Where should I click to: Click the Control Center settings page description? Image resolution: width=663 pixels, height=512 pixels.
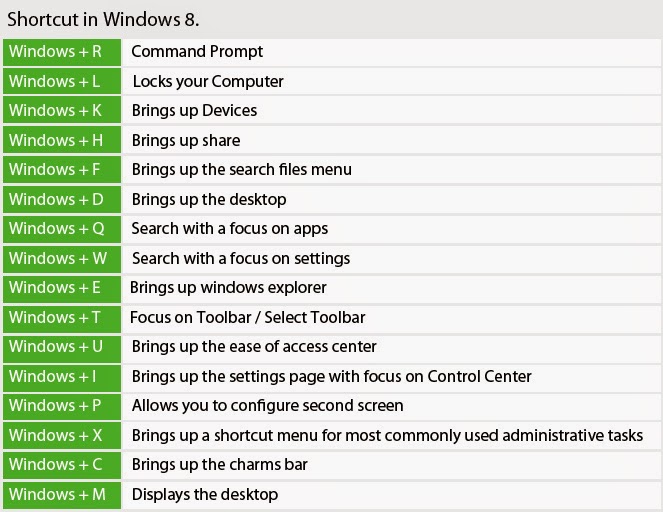coord(331,377)
